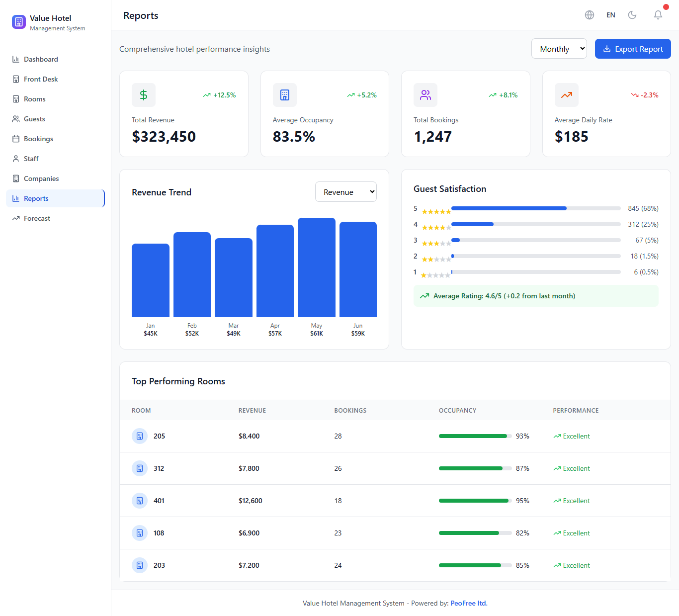Click the 5-star satisfaction progress bar

click(x=535, y=208)
